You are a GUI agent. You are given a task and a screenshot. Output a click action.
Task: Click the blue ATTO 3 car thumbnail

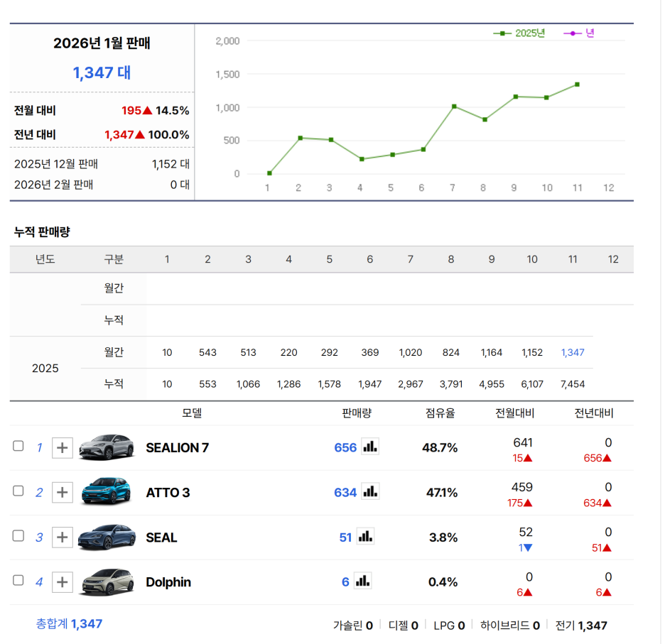point(106,491)
